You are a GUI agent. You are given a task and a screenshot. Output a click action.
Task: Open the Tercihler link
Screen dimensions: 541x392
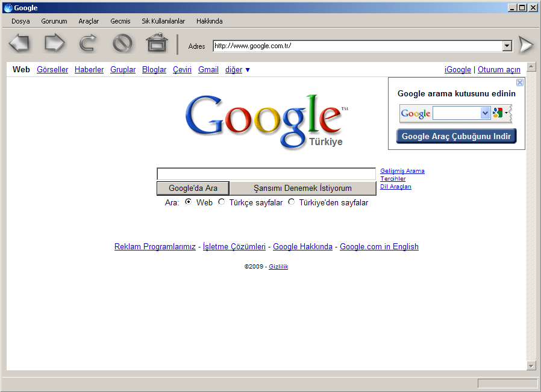click(x=393, y=179)
